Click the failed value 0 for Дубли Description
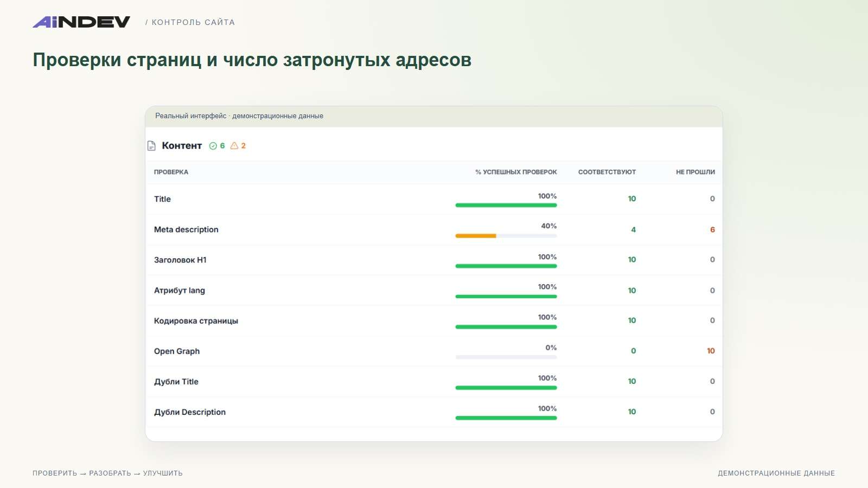Screen dimensions: 868x488 [712, 412]
